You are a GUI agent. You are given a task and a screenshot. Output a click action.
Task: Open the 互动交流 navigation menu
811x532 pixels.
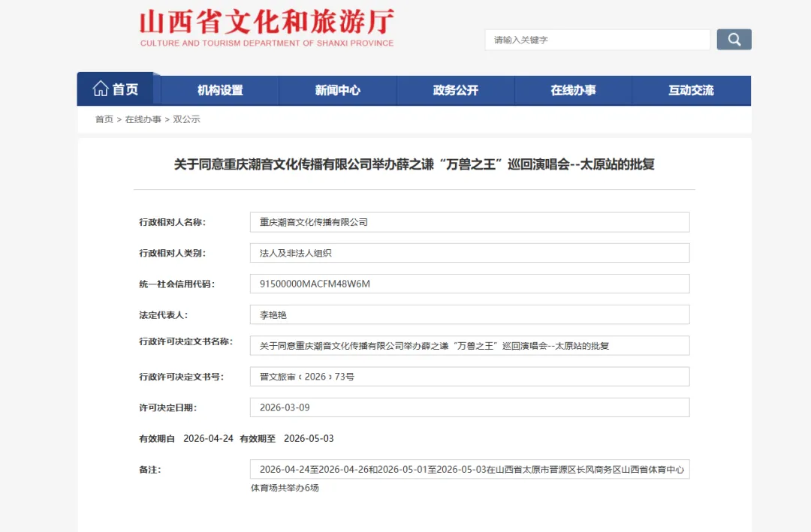pos(691,91)
